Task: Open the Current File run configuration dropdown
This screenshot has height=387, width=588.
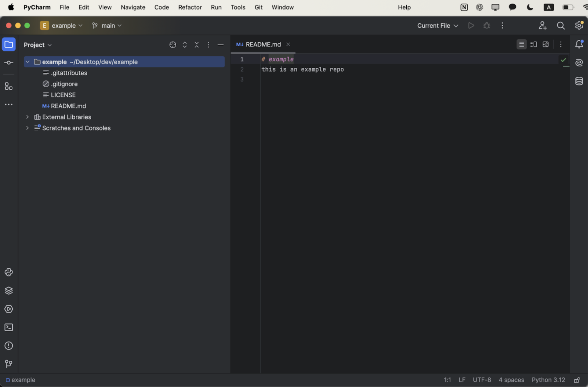Action: point(437,26)
